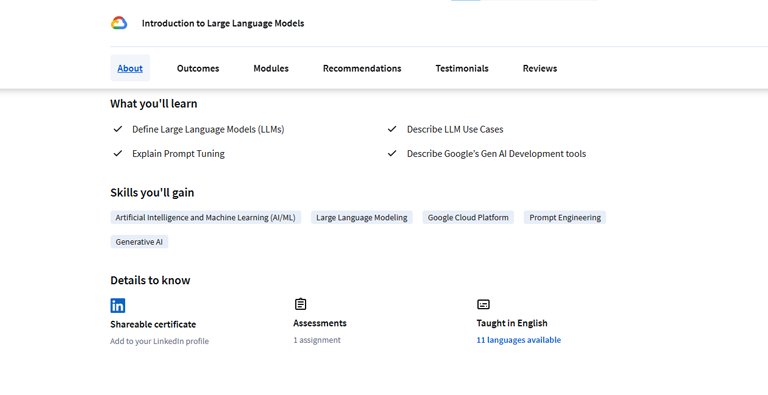This screenshot has height=395, width=768.
Task: Click checkmark beside Describe LLM Use Cases
Action: pyautogui.click(x=392, y=129)
